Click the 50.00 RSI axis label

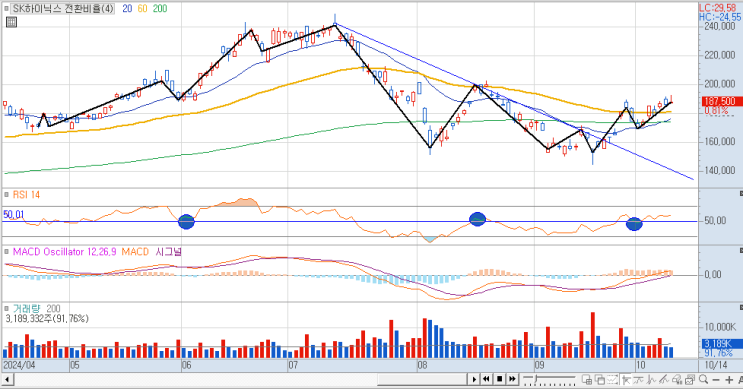coord(715,221)
